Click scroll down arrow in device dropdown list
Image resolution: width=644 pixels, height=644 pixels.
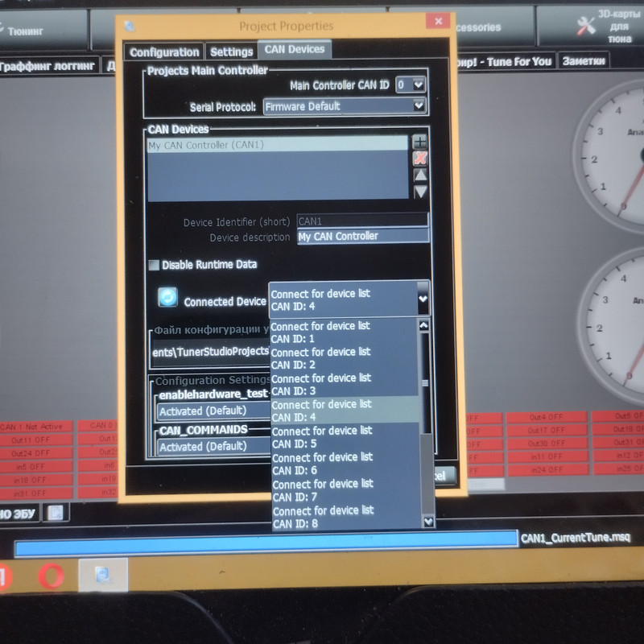pos(428,522)
